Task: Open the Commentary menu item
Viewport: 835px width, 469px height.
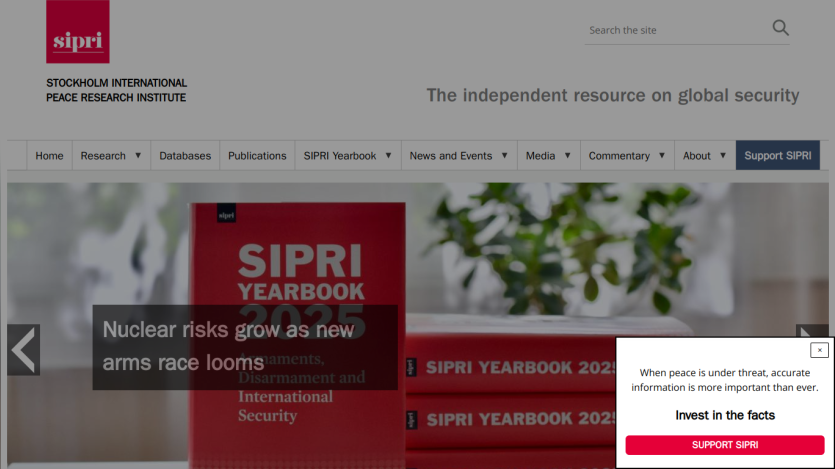Action: (x=619, y=155)
